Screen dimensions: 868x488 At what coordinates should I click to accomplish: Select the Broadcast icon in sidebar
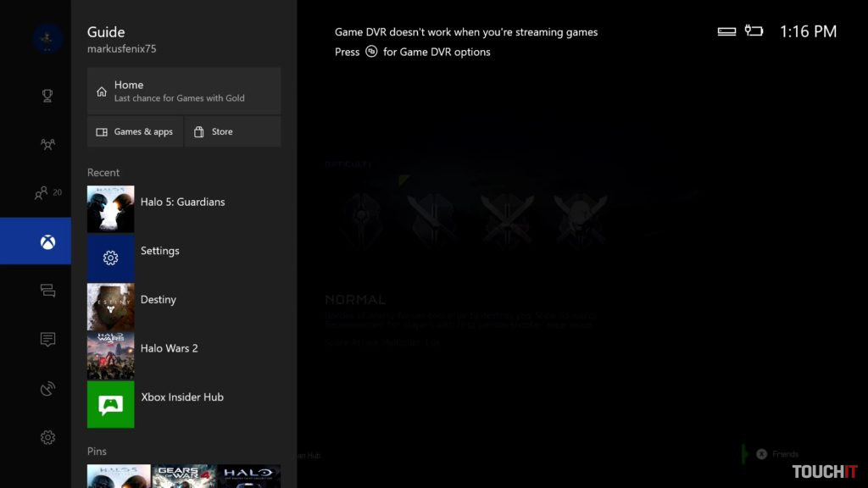pos(47,388)
